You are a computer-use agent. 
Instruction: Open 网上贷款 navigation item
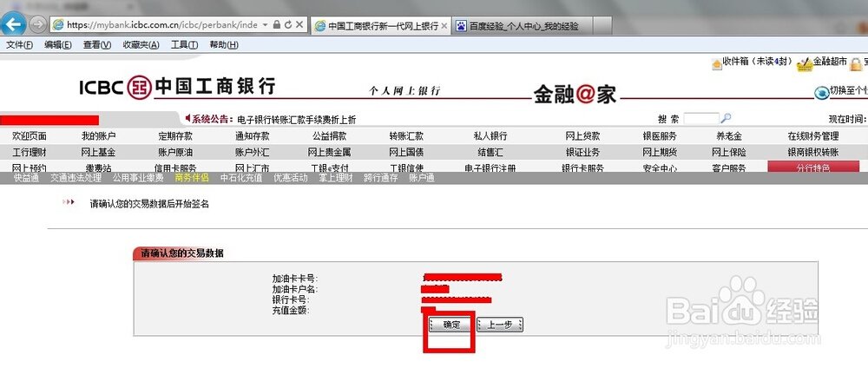pos(582,135)
